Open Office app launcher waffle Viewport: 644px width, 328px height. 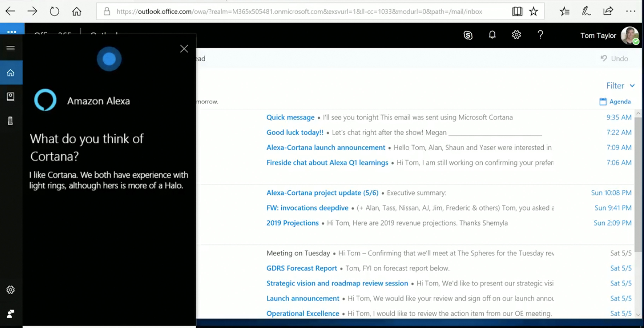point(12,31)
